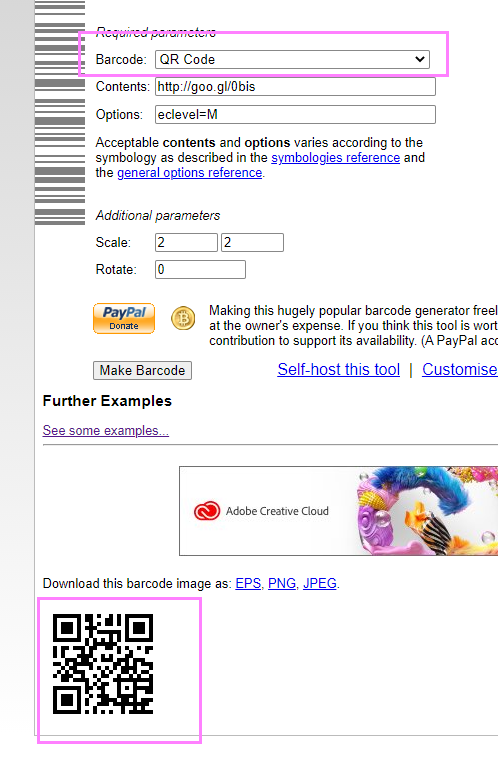Click the generated QR code image
The width and height of the screenshot is (498, 764).
coord(103,664)
